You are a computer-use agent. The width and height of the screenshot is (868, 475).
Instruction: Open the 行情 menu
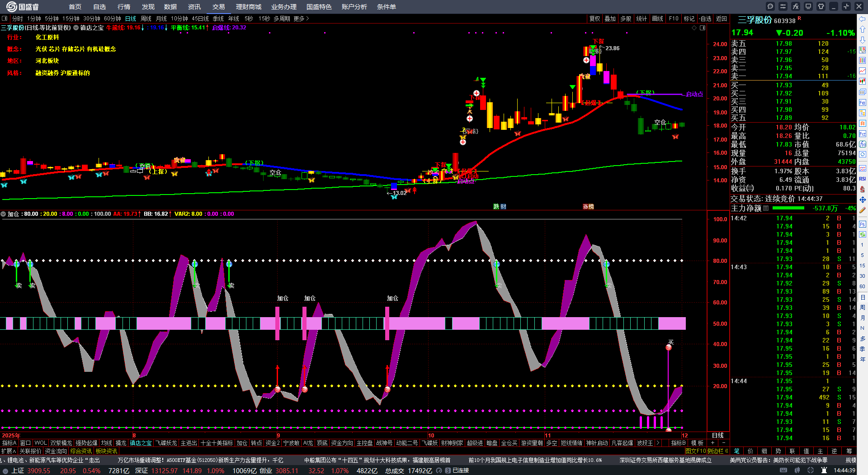(x=123, y=7)
